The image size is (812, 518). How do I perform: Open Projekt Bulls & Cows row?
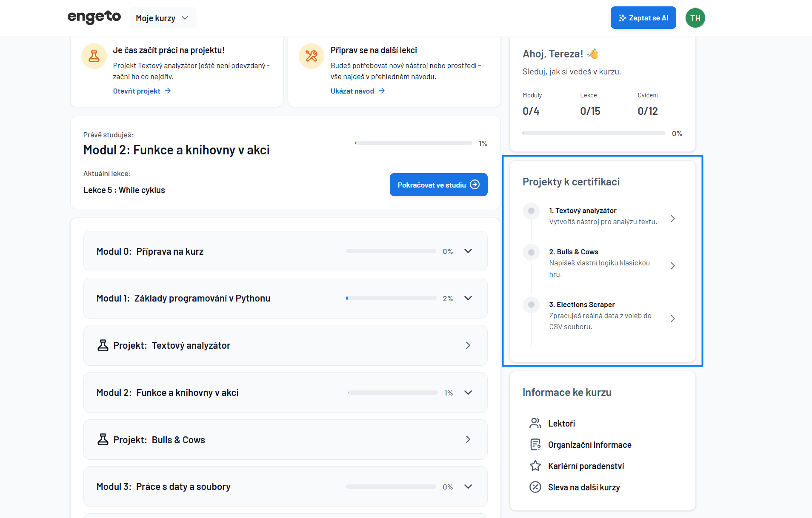click(285, 440)
